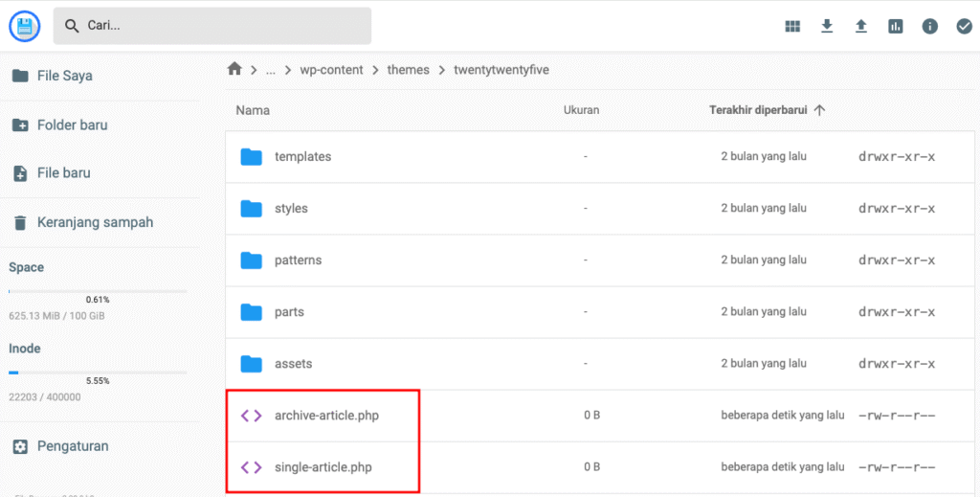This screenshot has width=980, height=497.
Task: Sort by Terakhir diperbarui column
Action: pos(758,110)
